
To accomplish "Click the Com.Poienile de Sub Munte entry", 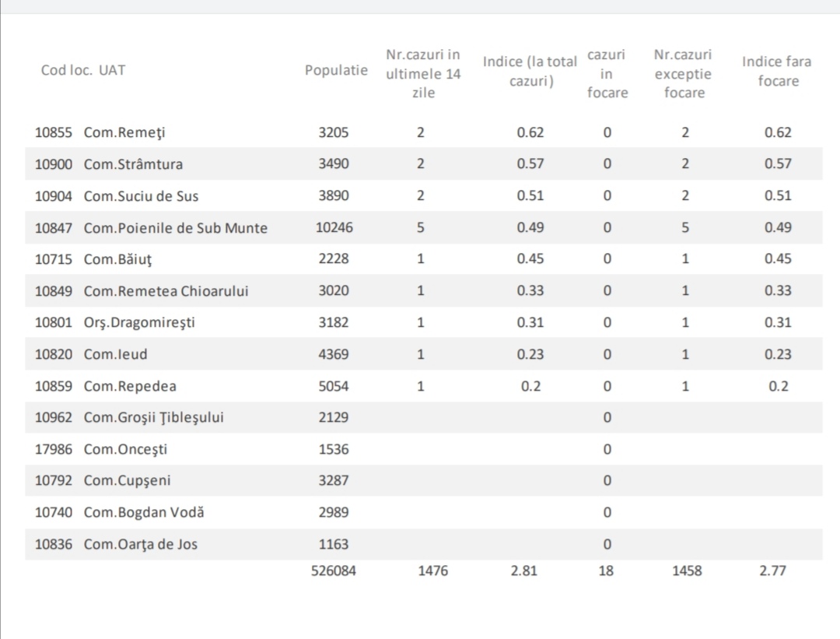I will pyautogui.click(x=175, y=228).
